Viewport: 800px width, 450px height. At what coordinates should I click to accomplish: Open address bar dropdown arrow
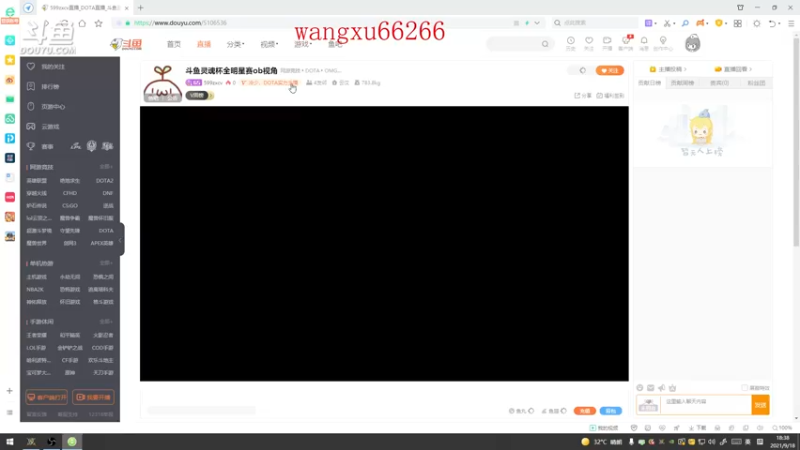[537, 23]
